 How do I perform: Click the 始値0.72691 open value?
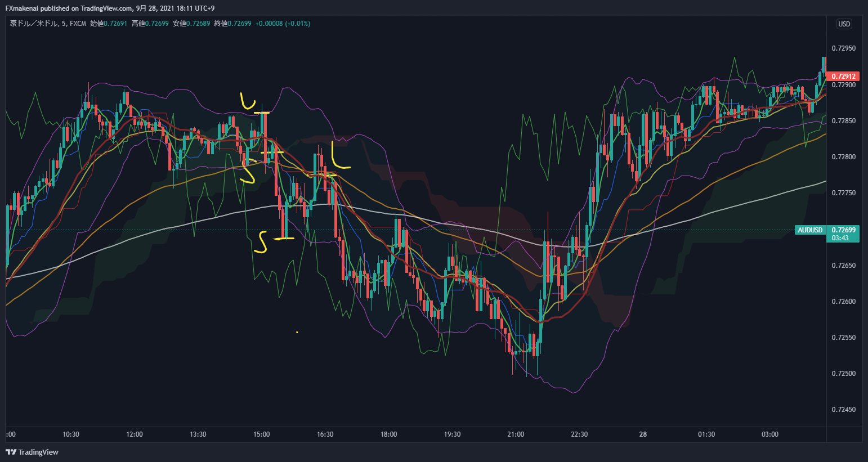109,24
